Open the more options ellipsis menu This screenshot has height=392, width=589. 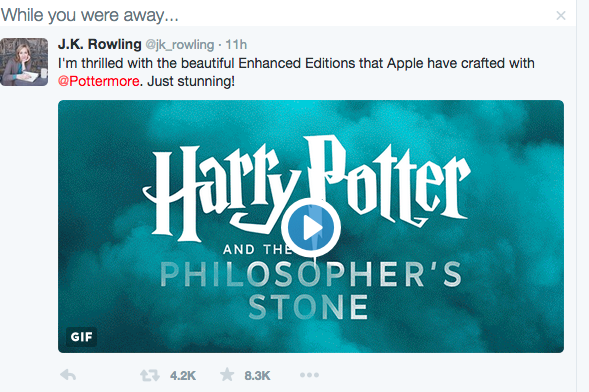click(310, 375)
